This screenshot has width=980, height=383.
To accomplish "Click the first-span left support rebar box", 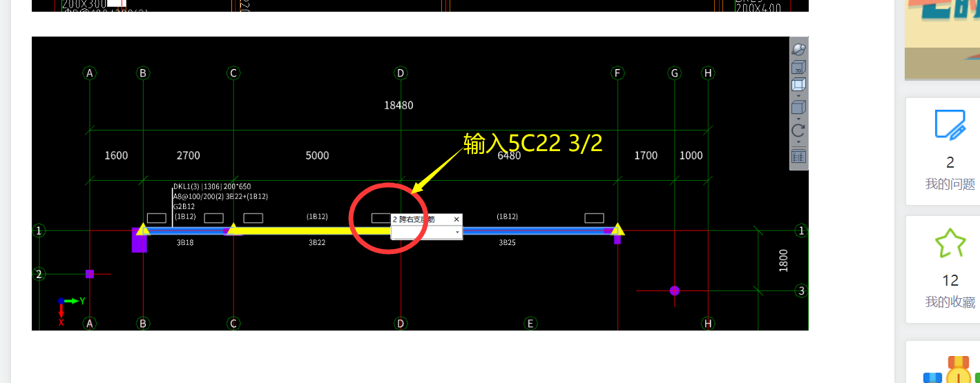I will coord(157,218).
